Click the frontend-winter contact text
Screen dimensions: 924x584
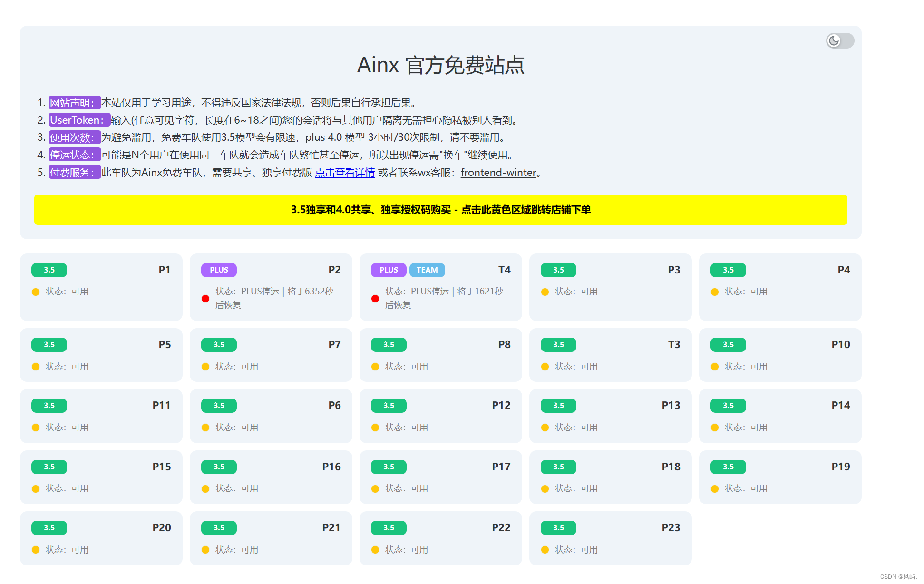coord(498,173)
